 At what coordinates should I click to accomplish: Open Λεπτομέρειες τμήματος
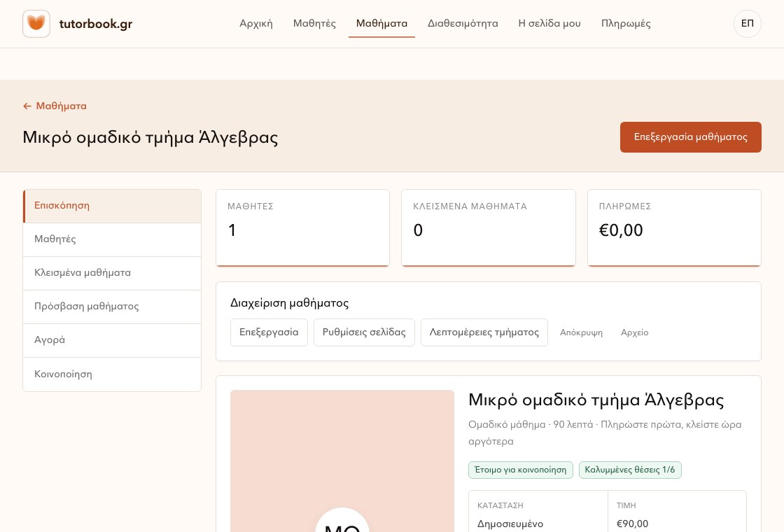point(484,332)
